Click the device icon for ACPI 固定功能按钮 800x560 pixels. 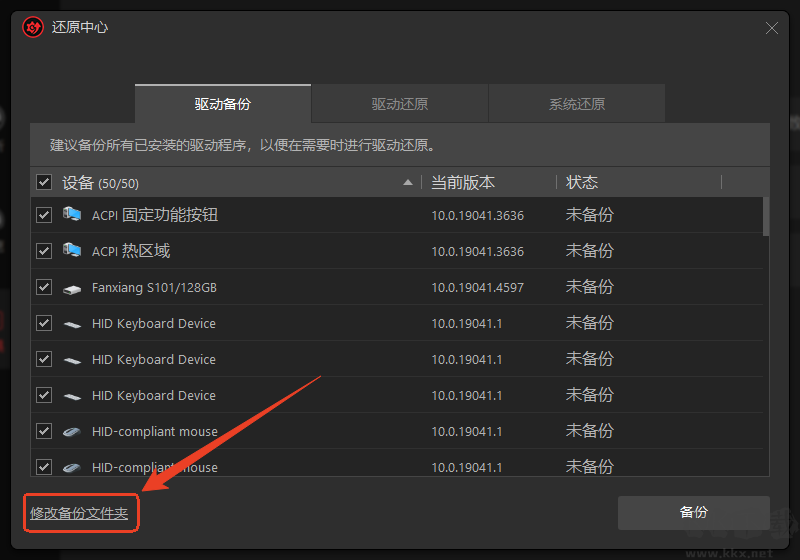72,214
